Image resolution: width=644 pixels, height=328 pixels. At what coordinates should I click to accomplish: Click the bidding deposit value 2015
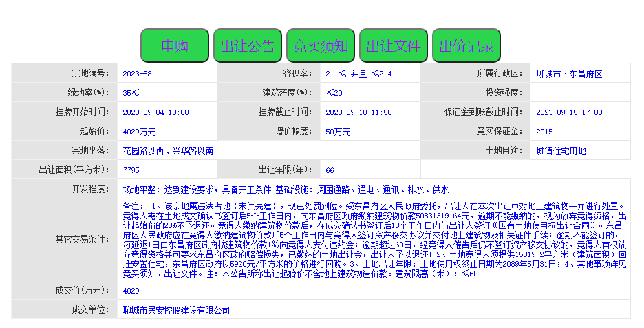click(x=544, y=132)
